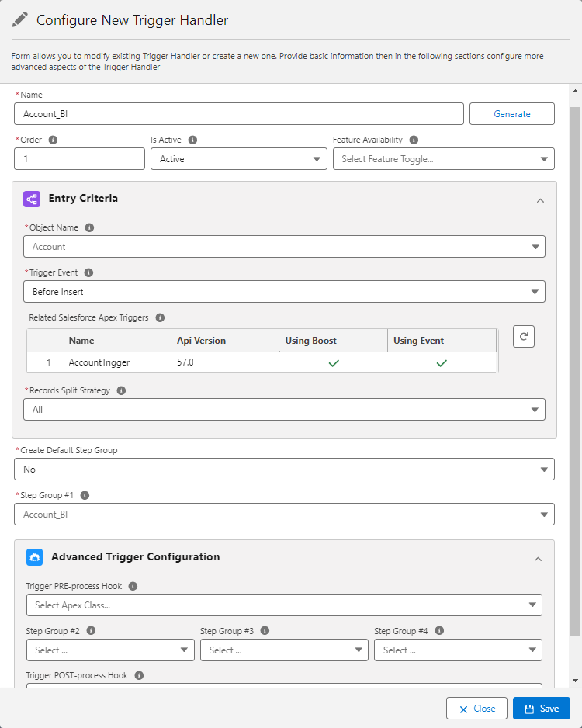This screenshot has height=728, width=582.
Task: Click the info icon beside Is Active
Action: tap(192, 140)
